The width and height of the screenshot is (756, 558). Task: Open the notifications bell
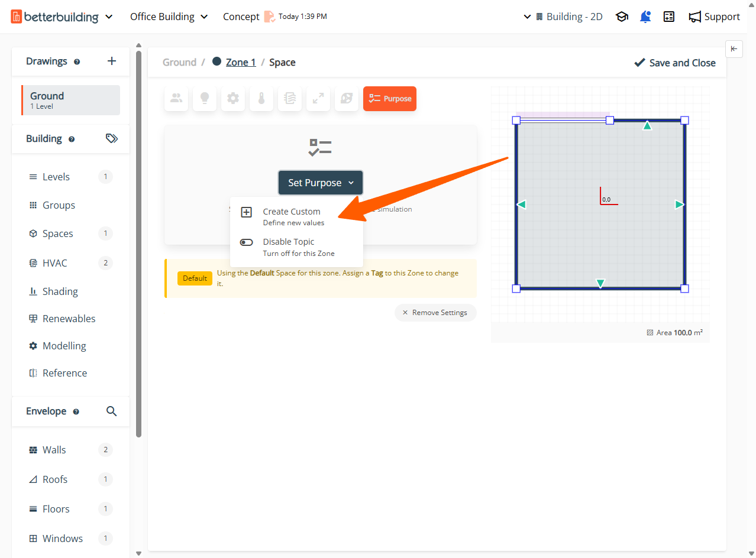(x=645, y=17)
